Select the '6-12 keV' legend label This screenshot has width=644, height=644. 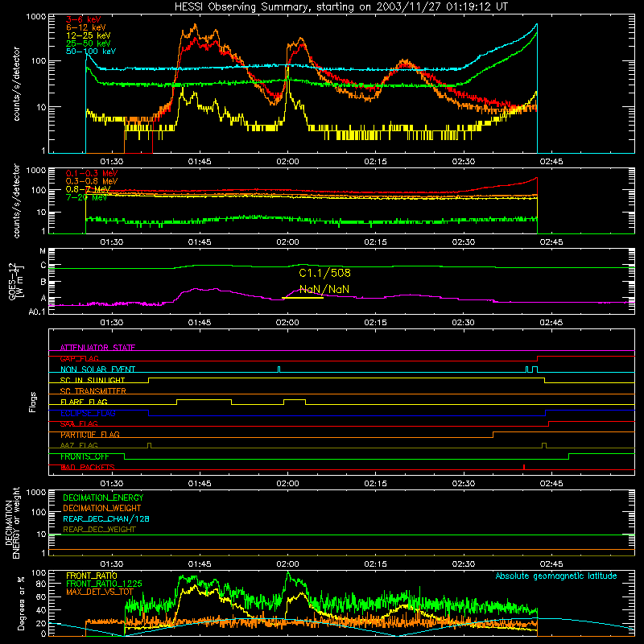pos(85,27)
